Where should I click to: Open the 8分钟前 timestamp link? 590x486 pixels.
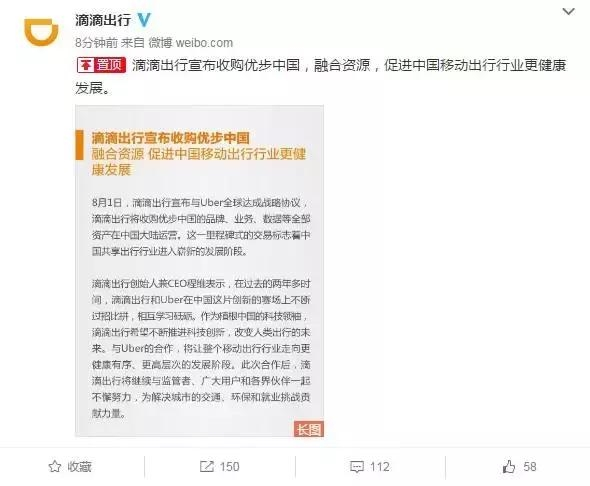click(x=96, y=43)
